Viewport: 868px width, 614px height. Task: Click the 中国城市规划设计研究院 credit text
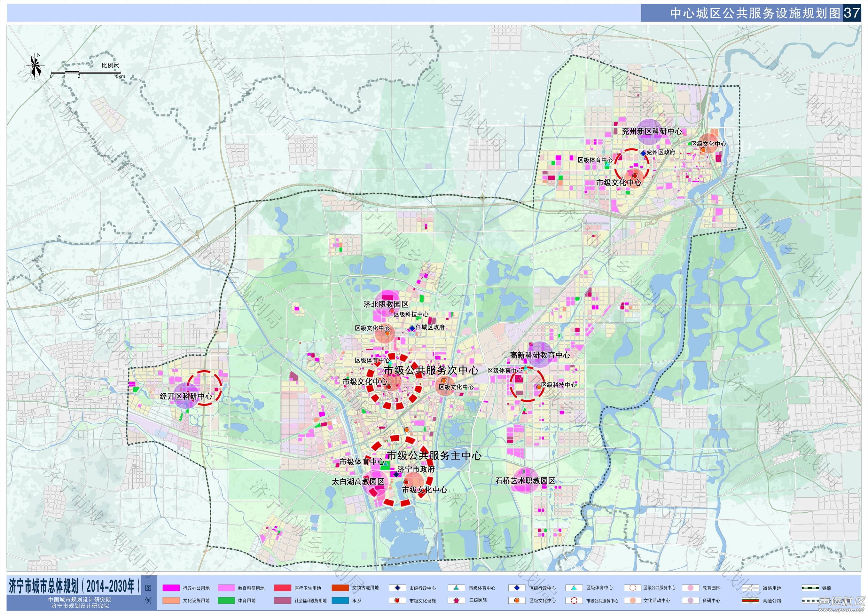80,600
